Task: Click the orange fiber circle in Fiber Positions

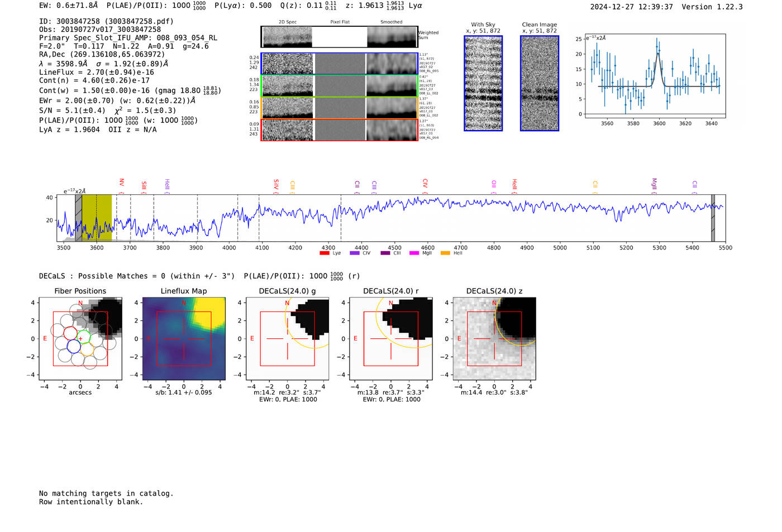Action: tap(87, 350)
